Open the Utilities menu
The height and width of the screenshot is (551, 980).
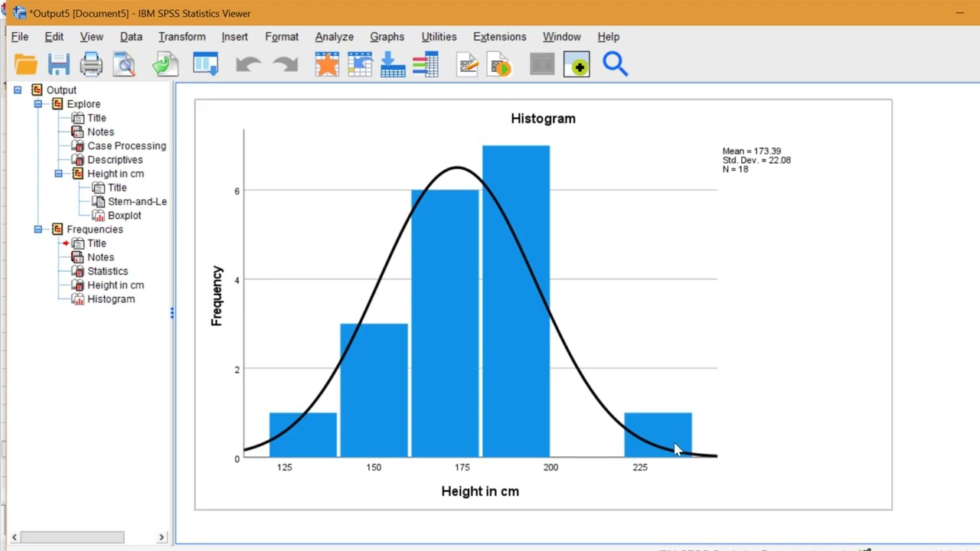pos(439,37)
